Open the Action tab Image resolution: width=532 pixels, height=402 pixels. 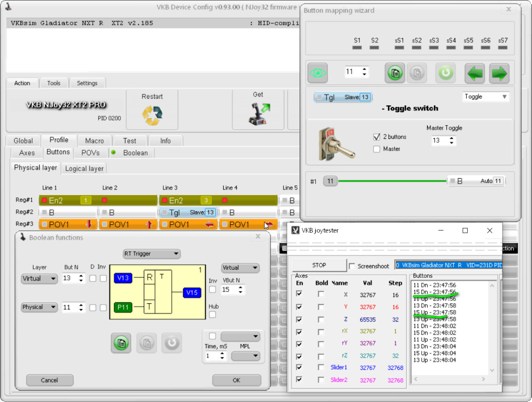pyautogui.click(x=22, y=83)
